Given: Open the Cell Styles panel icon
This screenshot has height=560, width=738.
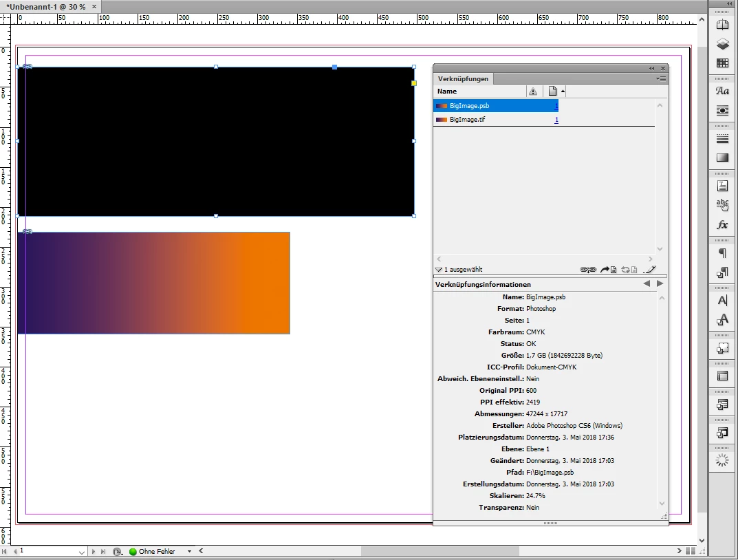Looking at the screenshot, I should pos(722,433).
